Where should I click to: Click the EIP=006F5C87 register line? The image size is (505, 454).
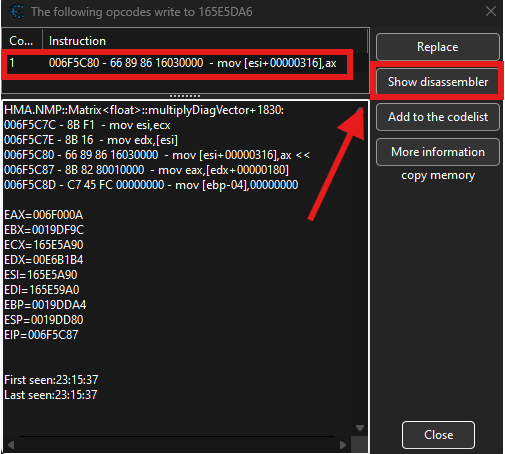pyautogui.click(x=41, y=335)
